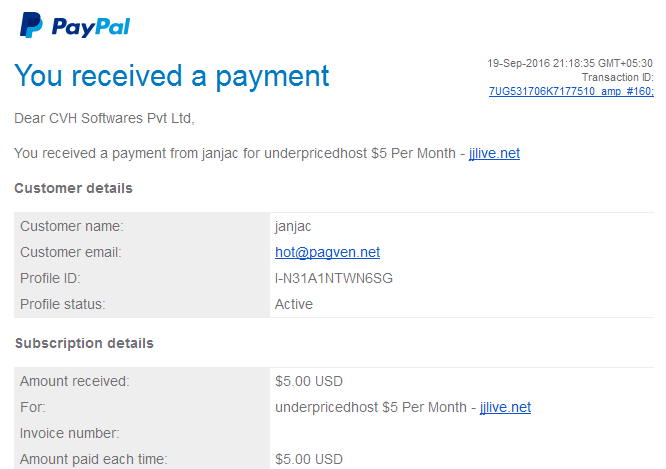Click Amount received value $5.00 USD
Viewport: 666px width, 469px height.
click(309, 381)
